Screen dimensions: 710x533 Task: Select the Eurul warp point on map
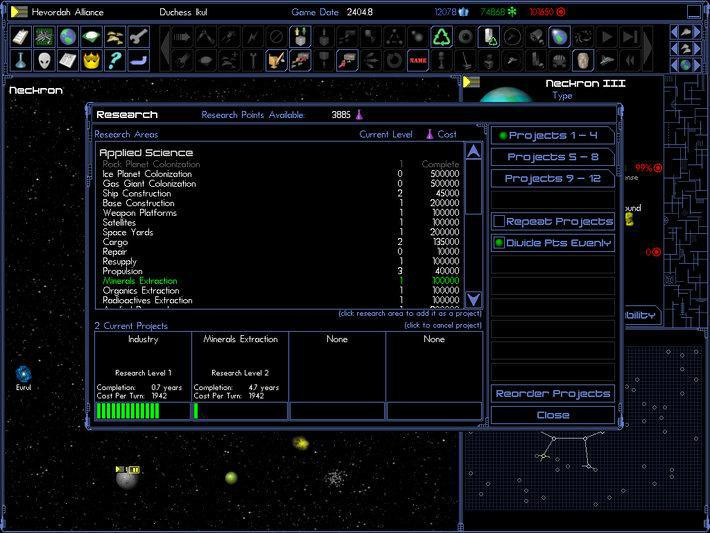(24, 374)
